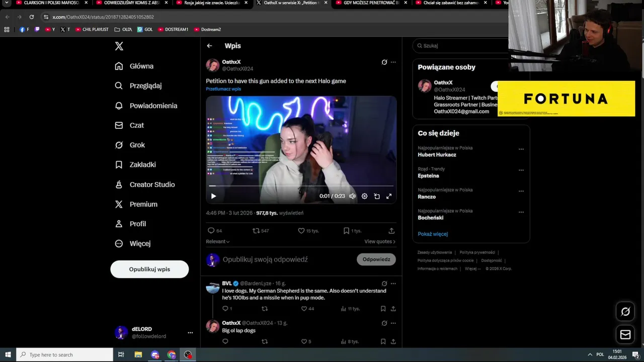Click the X logo in the sidebar

point(119,46)
